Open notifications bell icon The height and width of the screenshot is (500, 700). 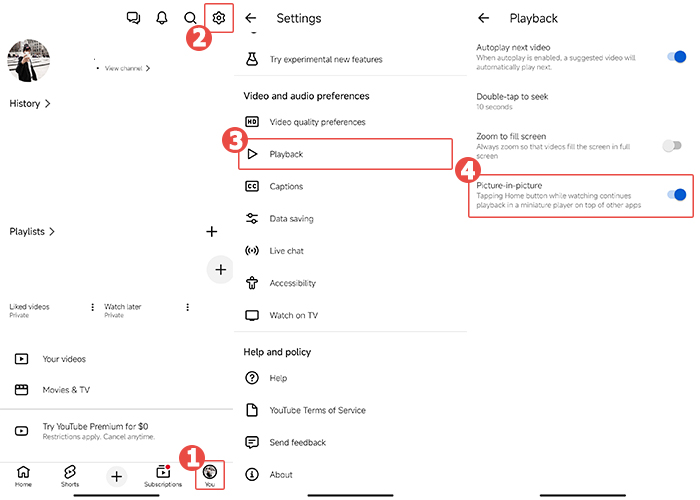click(162, 18)
